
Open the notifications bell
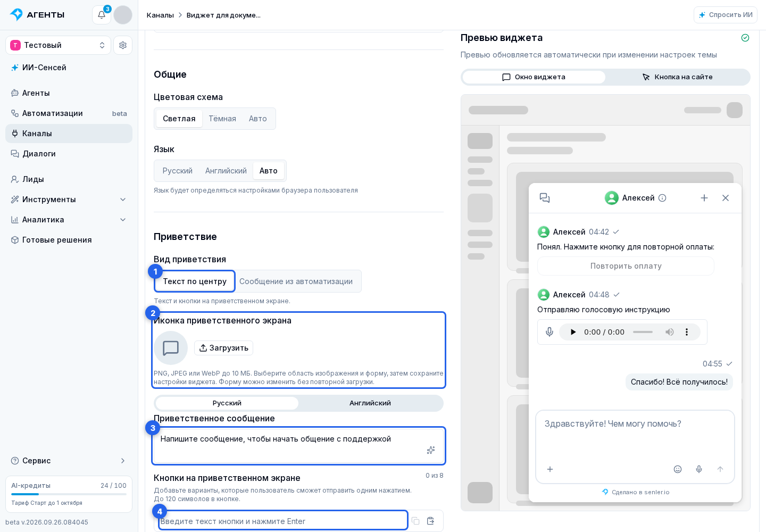(x=102, y=15)
